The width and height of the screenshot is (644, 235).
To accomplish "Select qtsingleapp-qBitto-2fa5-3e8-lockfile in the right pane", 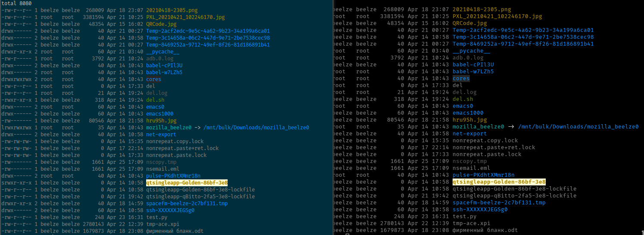I will (x=515, y=195).
